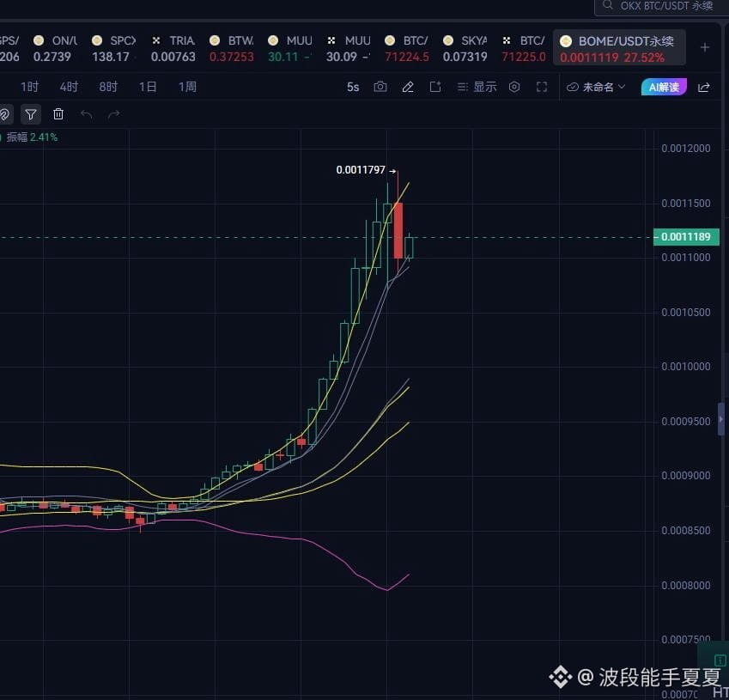The image size is (729, 700).
Task: Click the search magnifier icon
Action: pyautogui.click(x=607, y=5)
